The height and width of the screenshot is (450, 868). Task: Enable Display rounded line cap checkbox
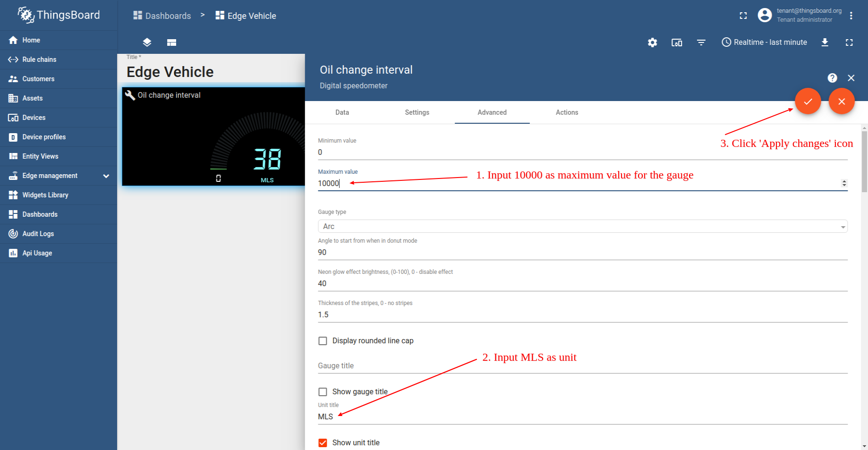(x=323, y=341)
